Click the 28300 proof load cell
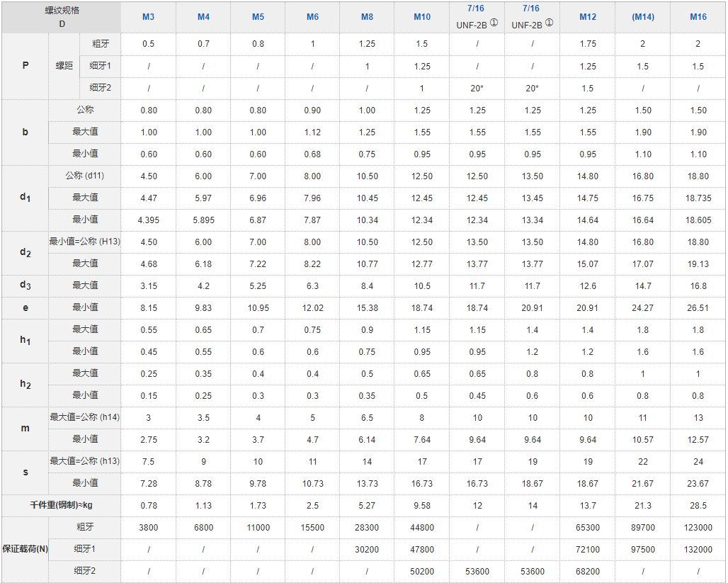Image resolution: width=728 pixels, height=583 pixels. coord(368,528)
